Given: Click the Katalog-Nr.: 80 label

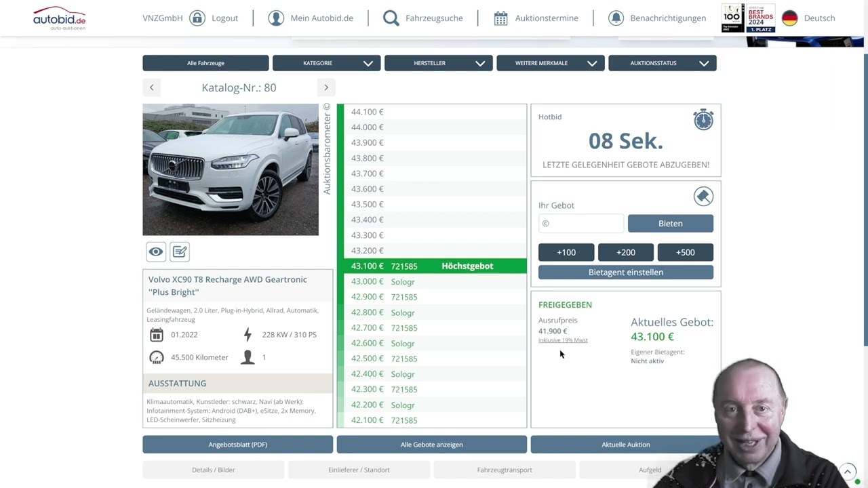Looking at the screenshot, I should 239,87.
